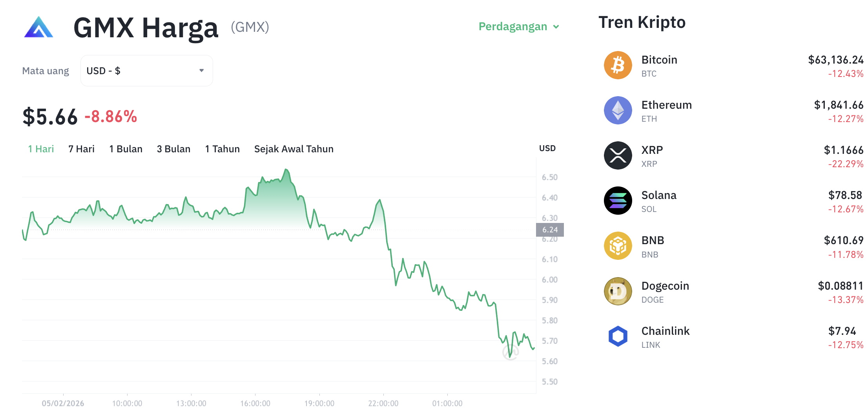Open the USD currency dropdown
This screenshot has height=409, width=868.
[146, 71]
